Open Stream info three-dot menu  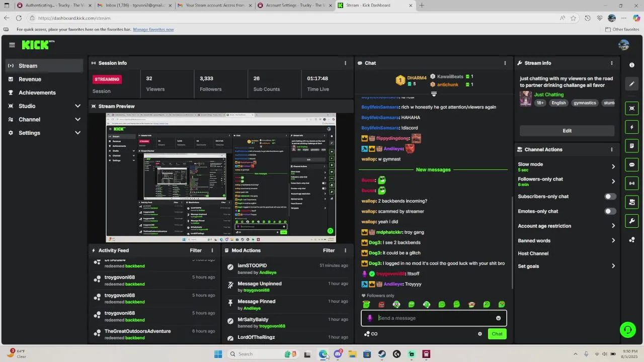tap(612, 63)
